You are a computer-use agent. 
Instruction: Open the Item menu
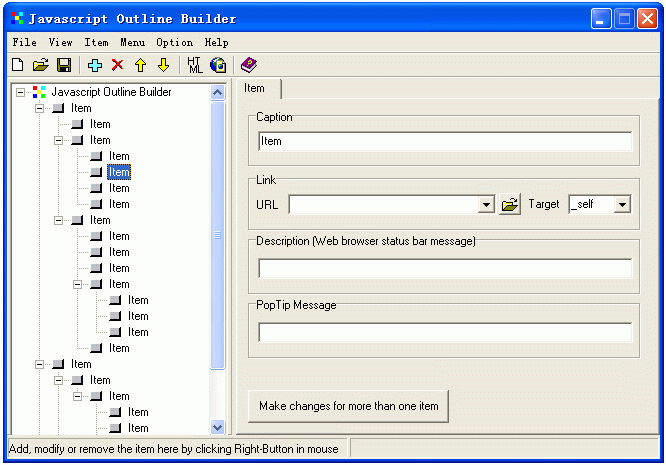(96, 42)
